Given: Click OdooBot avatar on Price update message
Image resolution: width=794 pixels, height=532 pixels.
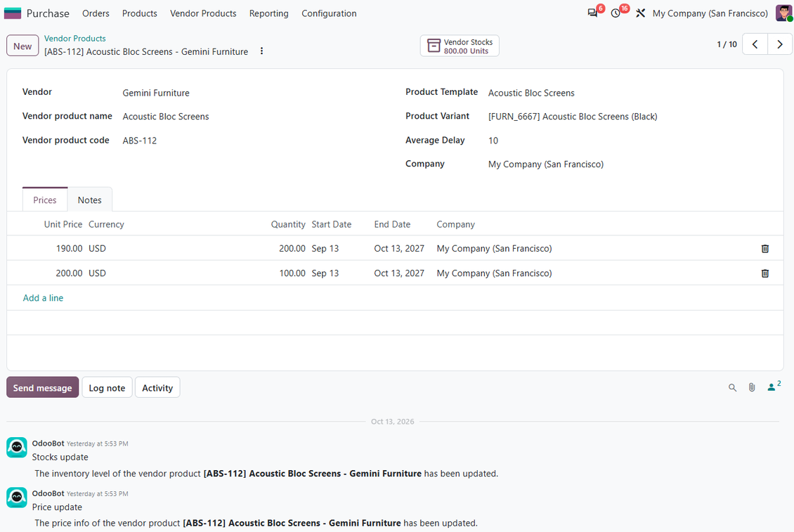Looking at the screenshot, I should tap(17, 498).
